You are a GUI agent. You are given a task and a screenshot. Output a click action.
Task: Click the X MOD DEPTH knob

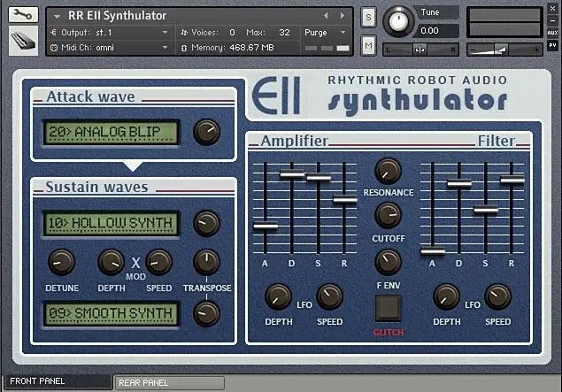point(112,262)
